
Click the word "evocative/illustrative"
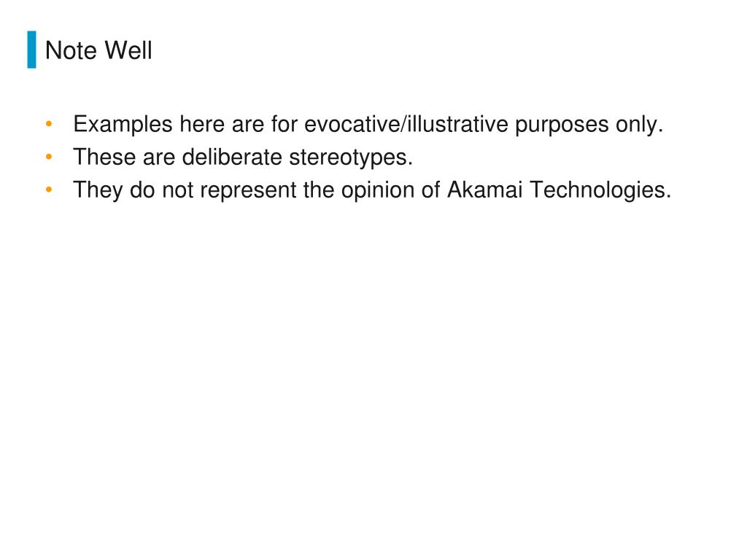pos(406,124)
